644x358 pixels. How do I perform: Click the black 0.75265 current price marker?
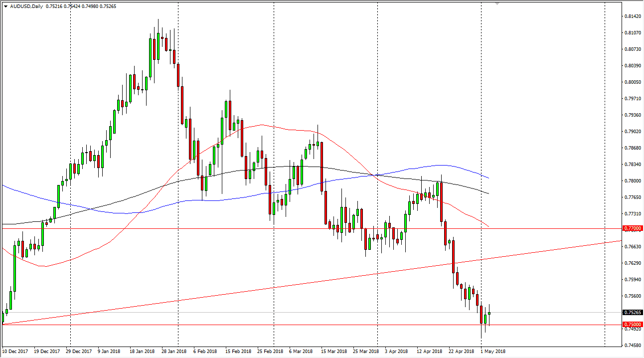(632, 313)
